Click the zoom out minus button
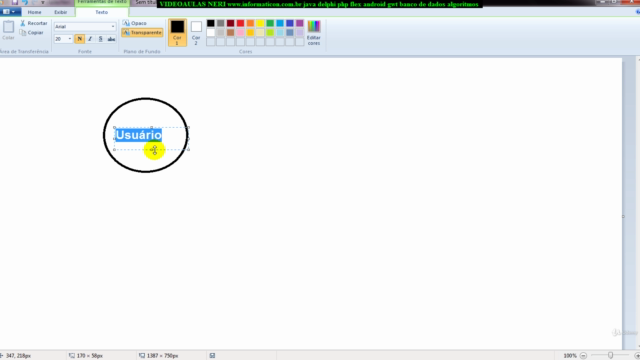 pos(583,356)
